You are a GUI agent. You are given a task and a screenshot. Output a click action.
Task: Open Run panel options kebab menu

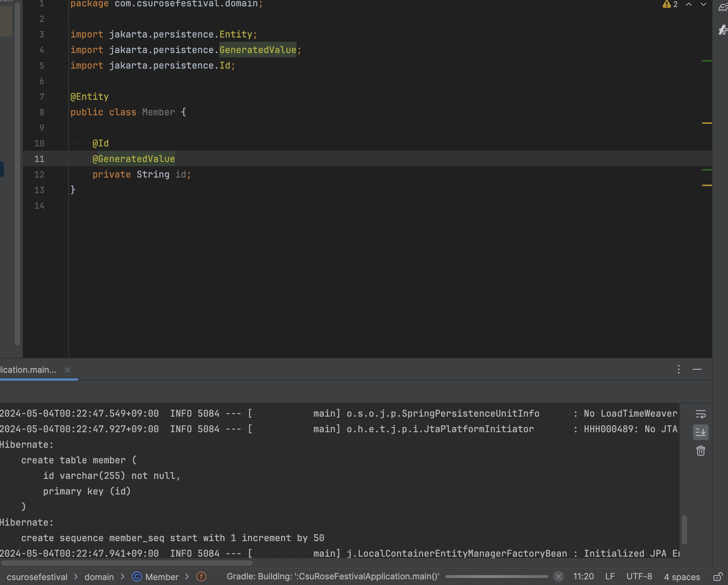(x=678, y=369)
